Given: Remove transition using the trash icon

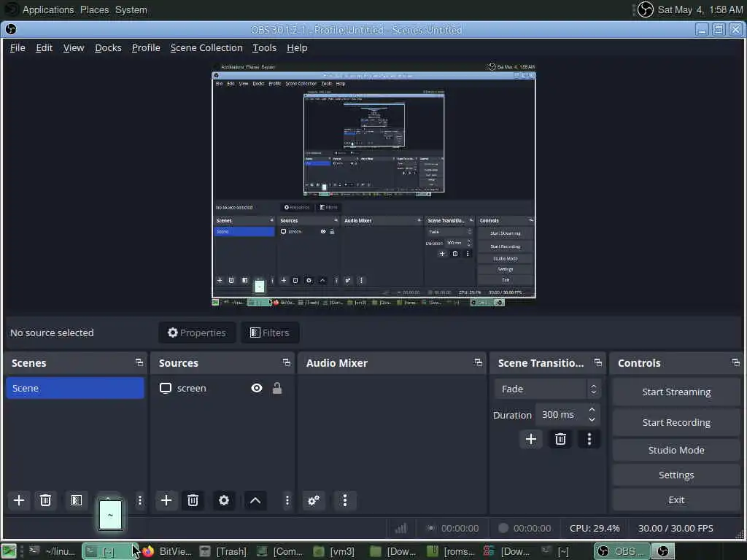Looking at the screenshot, I should click(x=560, y=439).
